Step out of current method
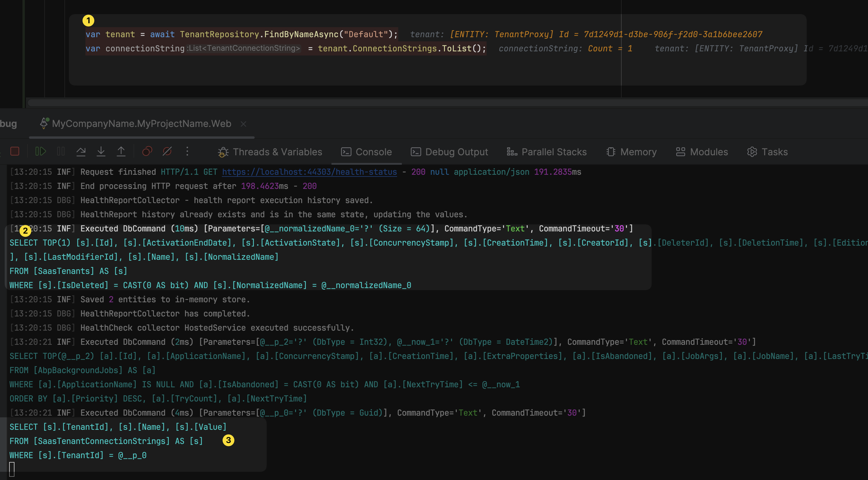The width and height of the screenshot is (868, 480). click(x=121, y=151)
